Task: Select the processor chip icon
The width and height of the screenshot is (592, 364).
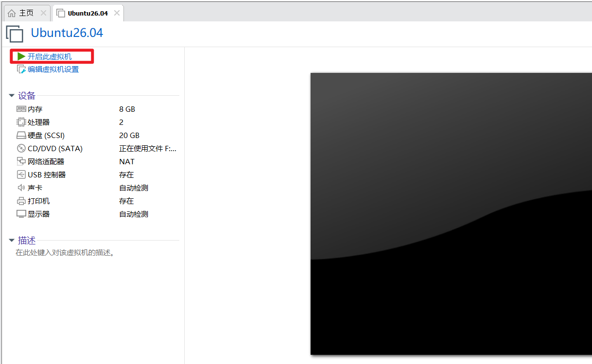Action: [21, 122]
